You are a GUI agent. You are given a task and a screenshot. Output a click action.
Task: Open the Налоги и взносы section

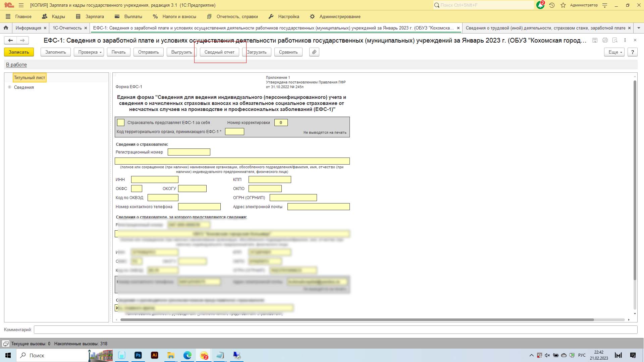pos(174,16)
